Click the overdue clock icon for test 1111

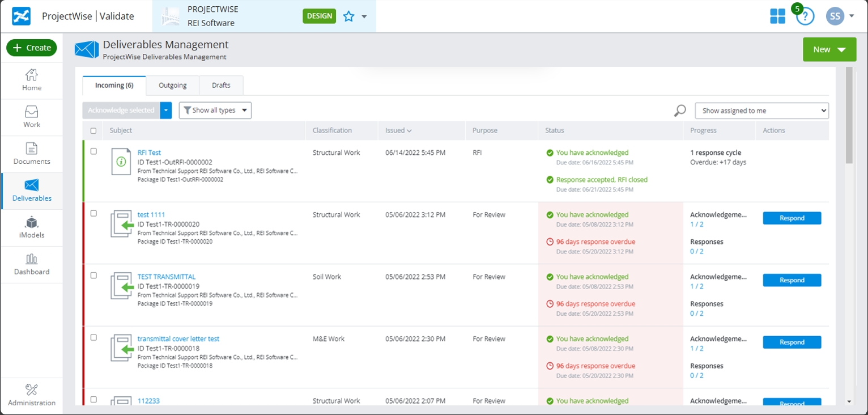(x=550, y=242)
